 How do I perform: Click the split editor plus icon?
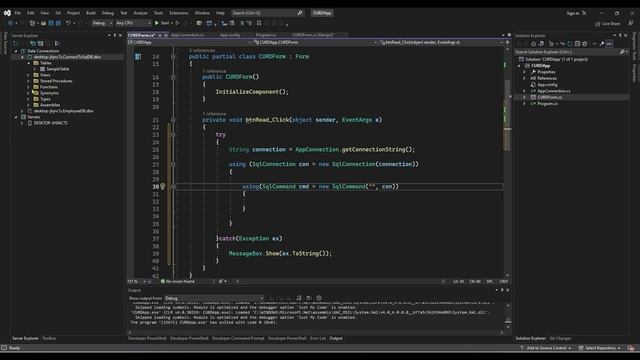[507, 42]
